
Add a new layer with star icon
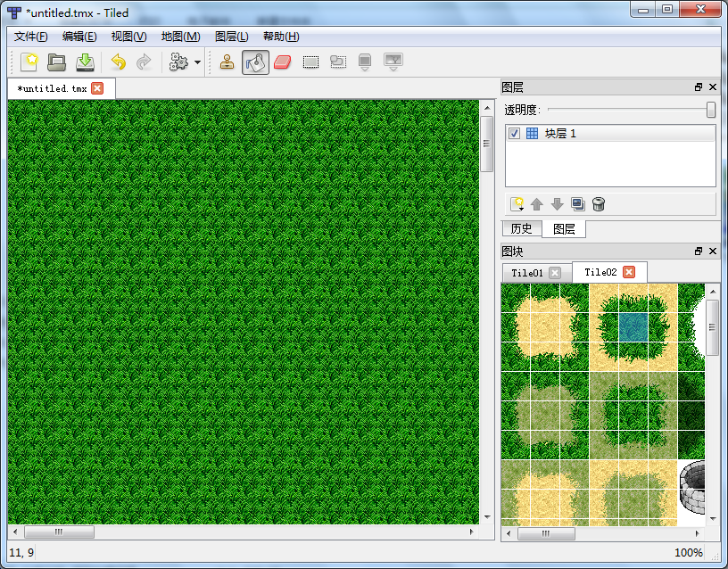click(x=517, y=204)
